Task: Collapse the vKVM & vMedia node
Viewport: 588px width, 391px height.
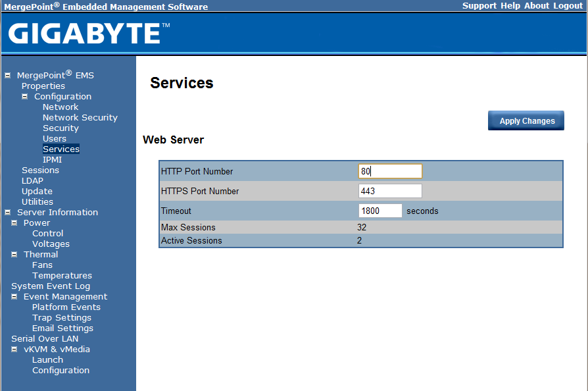Action: point(14,350)
